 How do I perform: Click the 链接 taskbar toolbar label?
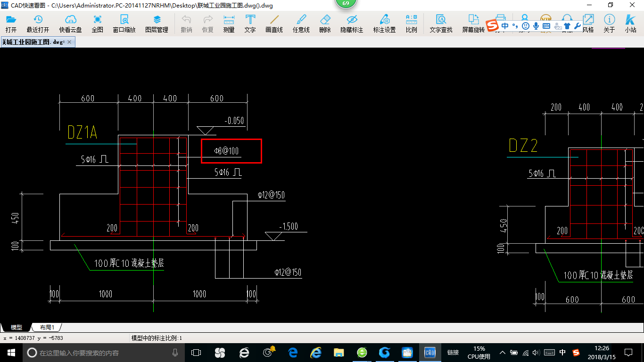point(453,353)
